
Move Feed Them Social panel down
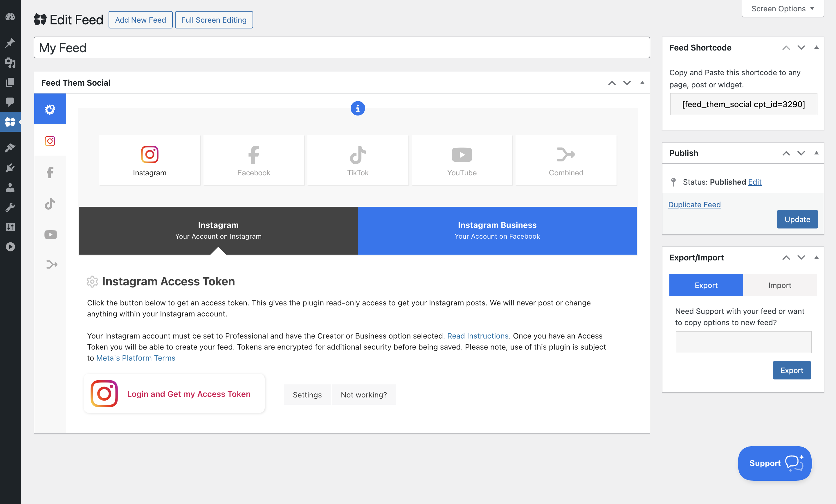click(x=627, y=83)
